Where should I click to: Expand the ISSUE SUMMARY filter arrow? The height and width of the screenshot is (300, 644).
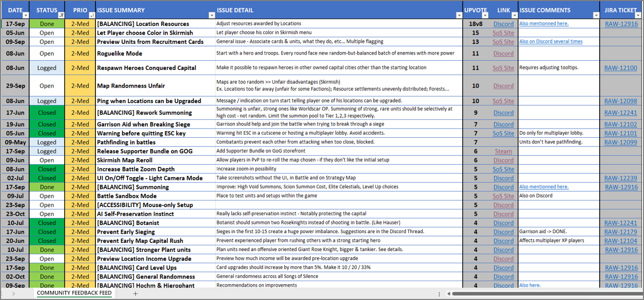212,16
